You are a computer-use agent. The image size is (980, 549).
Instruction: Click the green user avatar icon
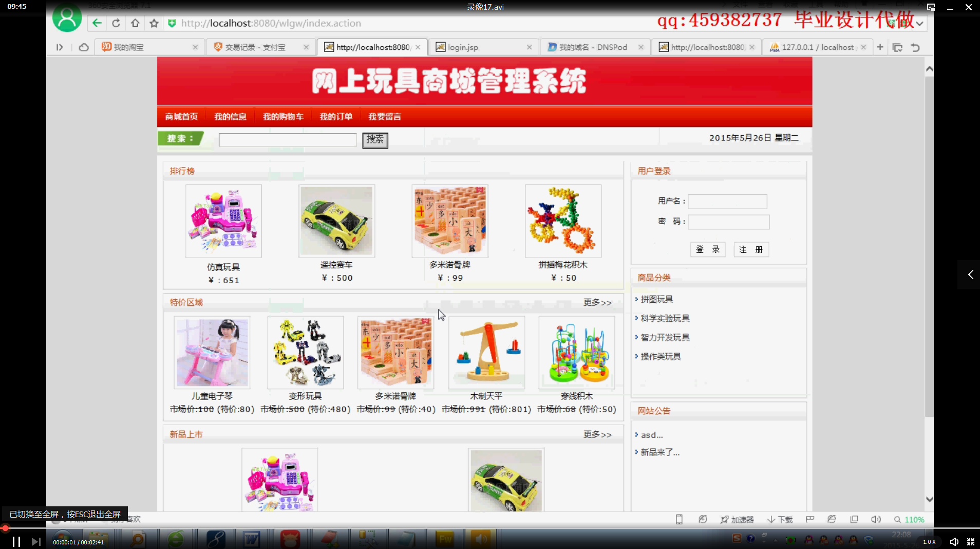click(67, 17)
